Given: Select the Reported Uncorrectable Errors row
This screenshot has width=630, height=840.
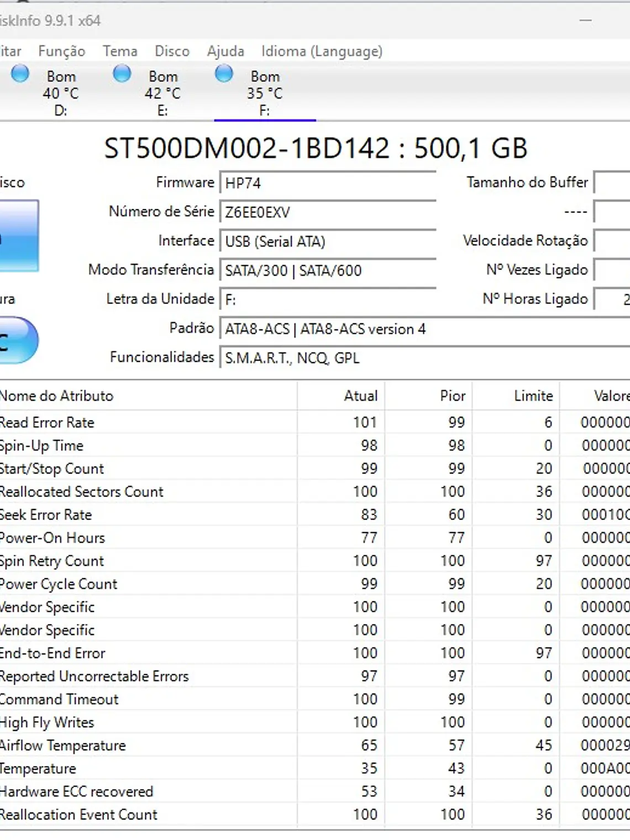Looking at the screenshot, I should coord(315,676).
